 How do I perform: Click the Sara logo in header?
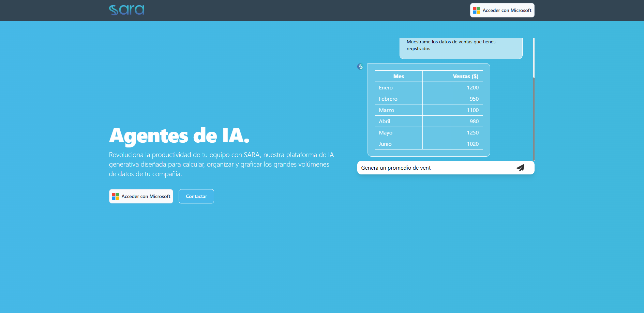(126, 10)
